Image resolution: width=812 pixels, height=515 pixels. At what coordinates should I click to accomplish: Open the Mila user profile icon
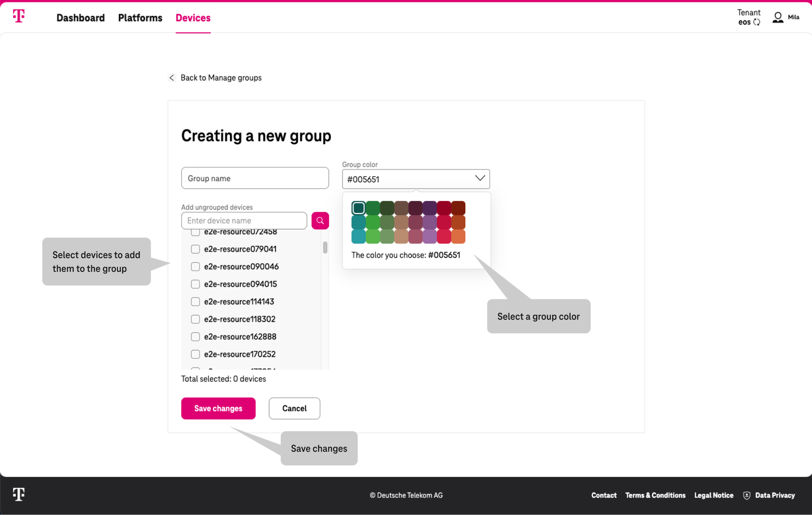(x=777, y=17)
